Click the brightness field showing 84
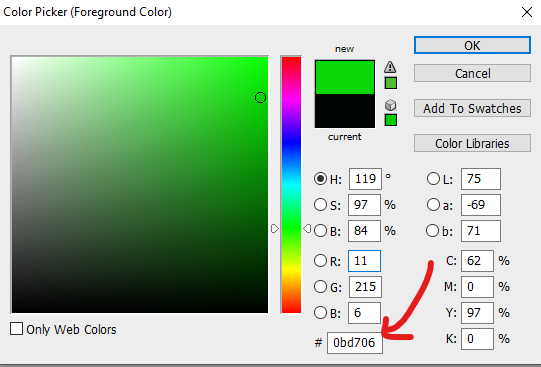Viewport: 541px width, 367px height. pos(364,230)
